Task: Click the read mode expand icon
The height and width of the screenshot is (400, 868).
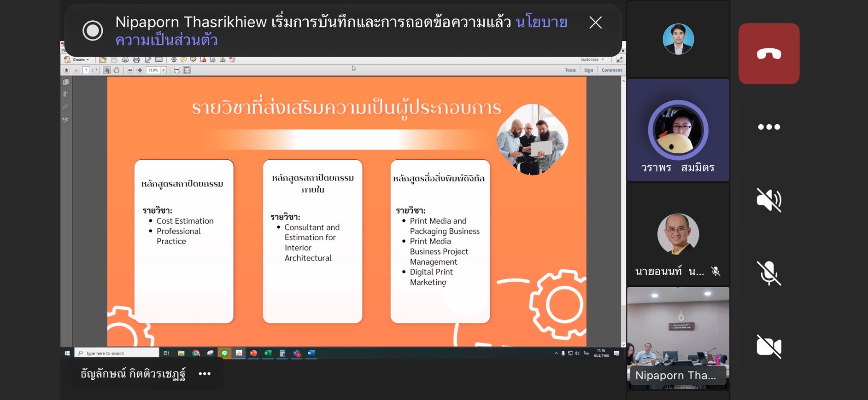Action: tap(619, 59)
